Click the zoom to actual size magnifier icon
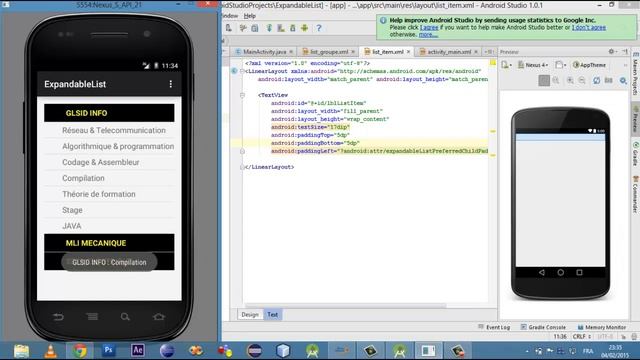 point(556,80)
